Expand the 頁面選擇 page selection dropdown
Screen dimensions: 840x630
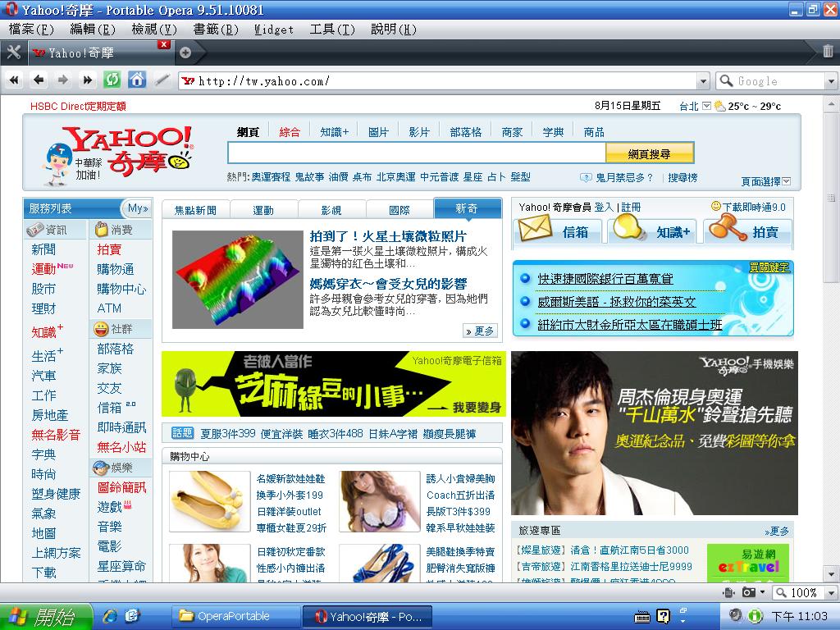(x=787, y=181)
